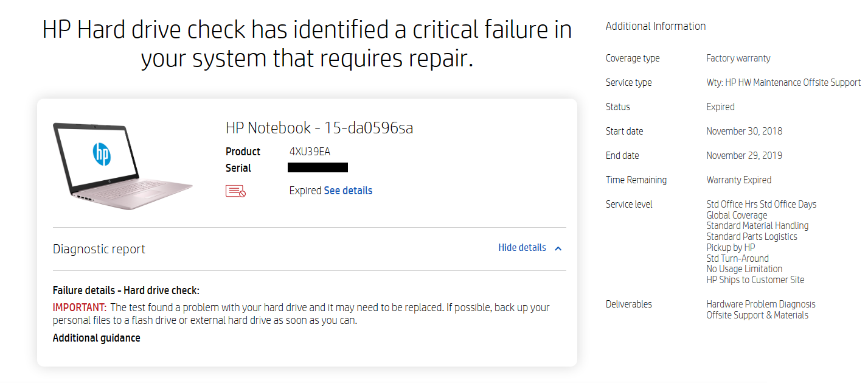This screenshot has height=383, width=868.
Task: Click the Status value showing Expired
Action: [720, 107]
